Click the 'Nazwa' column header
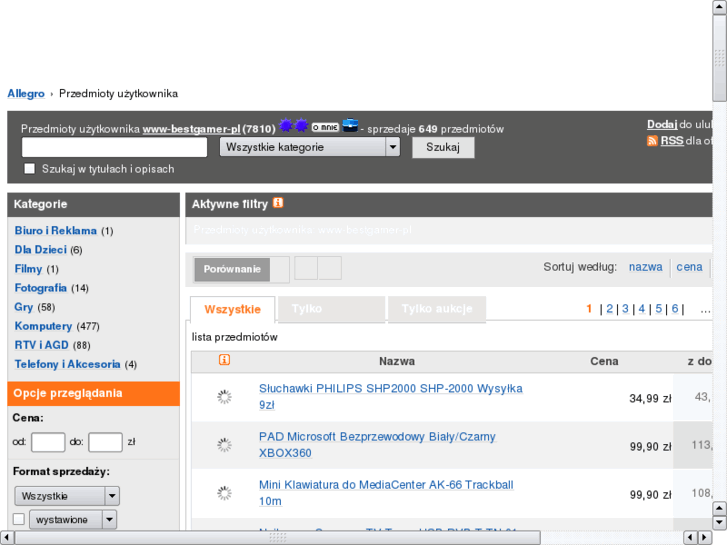Image resolution: width=727 pixels, height=545 pixels. 397,361
